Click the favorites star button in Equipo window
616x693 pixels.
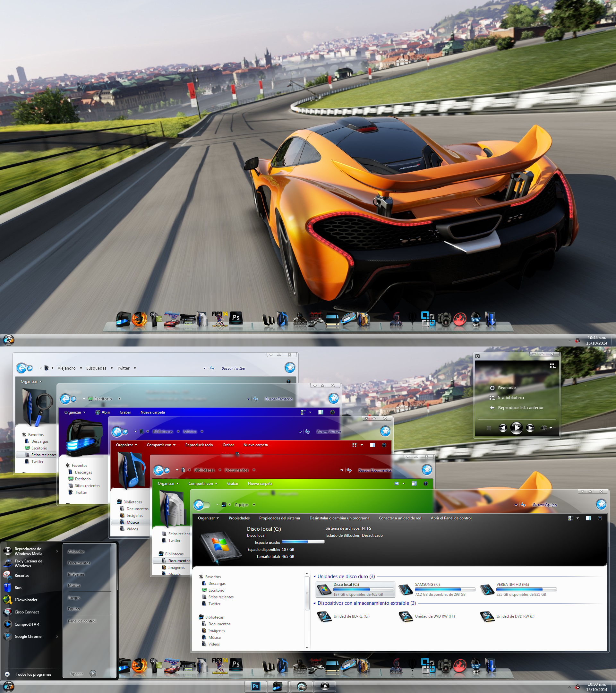point(601,504)
